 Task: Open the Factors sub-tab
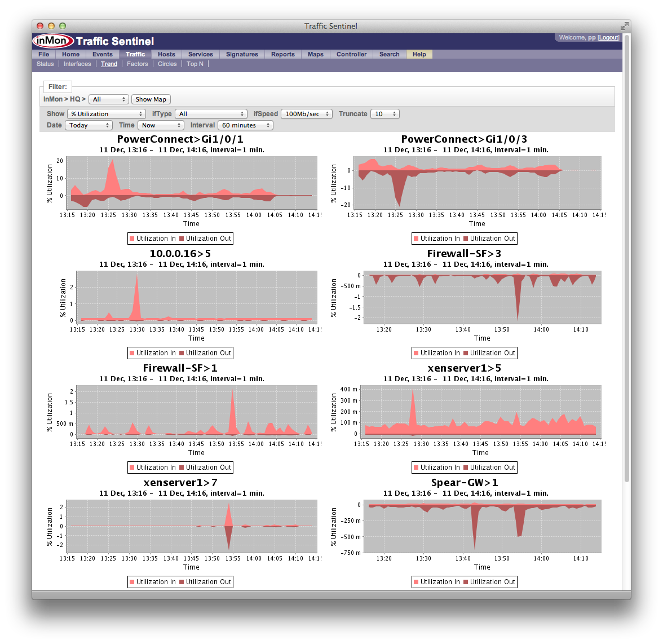[138, 64]
